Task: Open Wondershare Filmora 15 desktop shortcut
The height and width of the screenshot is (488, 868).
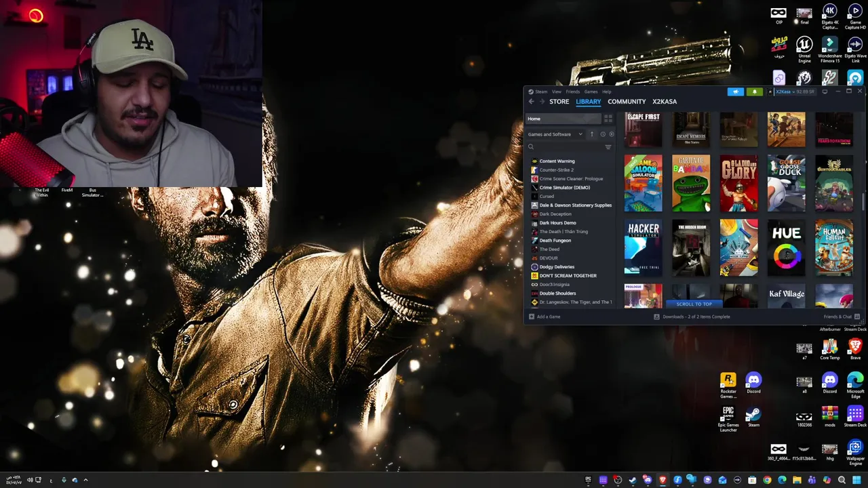Action: click(x=830, y=49)
